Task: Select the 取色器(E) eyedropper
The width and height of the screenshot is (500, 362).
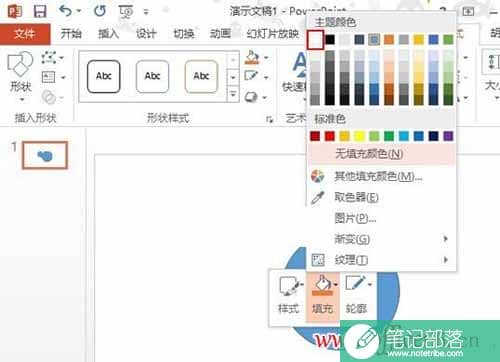Action: (x=381, y=197)
